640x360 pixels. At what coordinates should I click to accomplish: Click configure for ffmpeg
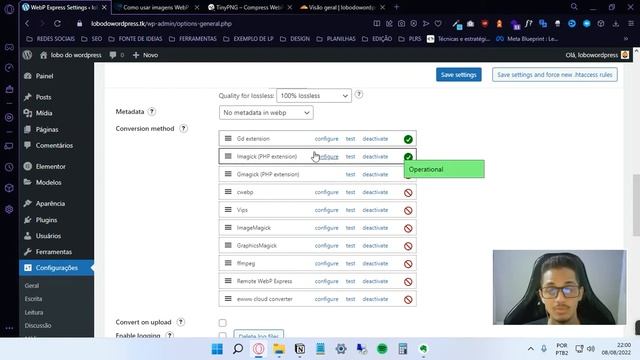pos(327,264)
